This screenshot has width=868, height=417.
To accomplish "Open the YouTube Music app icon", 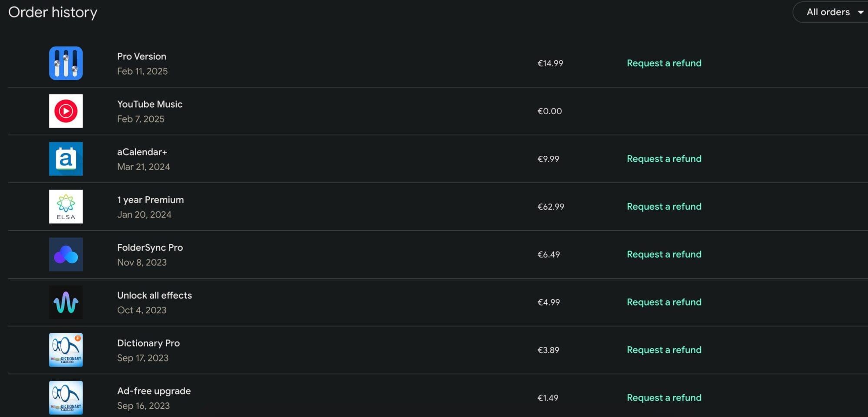I will [x=66, y=111].
